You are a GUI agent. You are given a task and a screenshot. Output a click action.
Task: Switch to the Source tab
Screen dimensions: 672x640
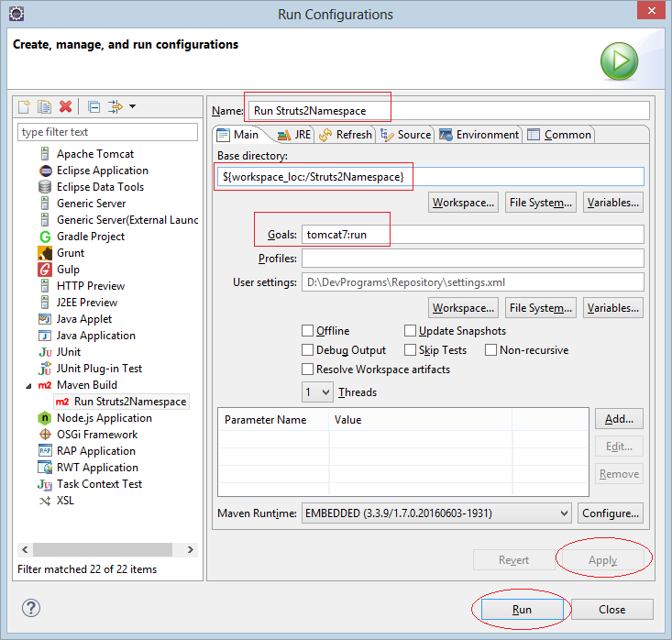pyautogui.click(x=405, y=135)
